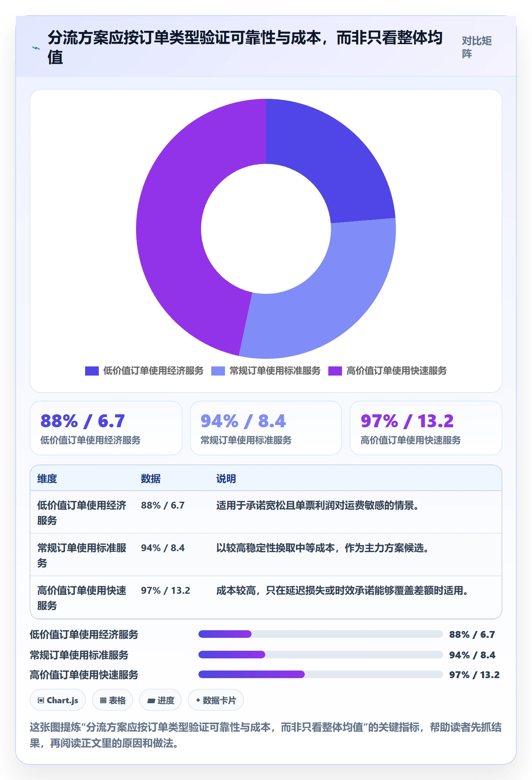Click the 数据 column header
The image size is (532, 780).
(151, 479)
